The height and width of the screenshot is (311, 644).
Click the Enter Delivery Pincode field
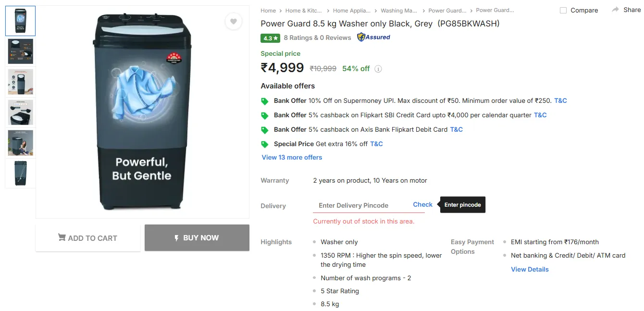point(360,205)
